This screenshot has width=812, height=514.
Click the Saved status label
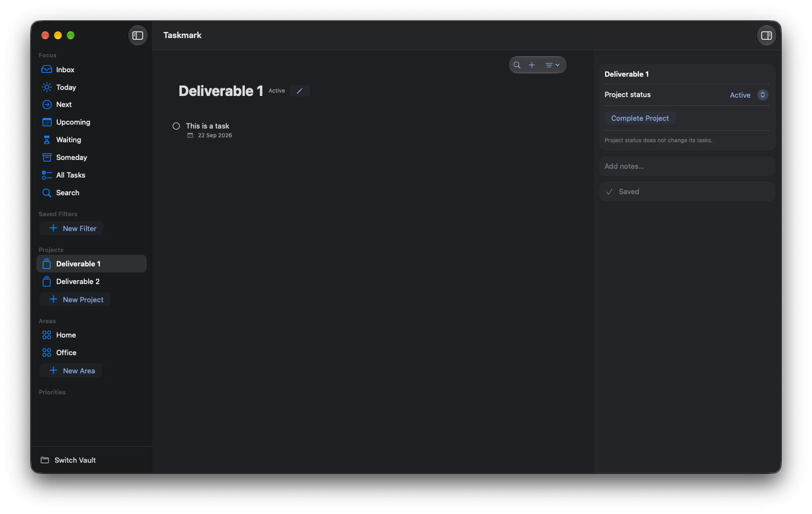pos(629,192)
